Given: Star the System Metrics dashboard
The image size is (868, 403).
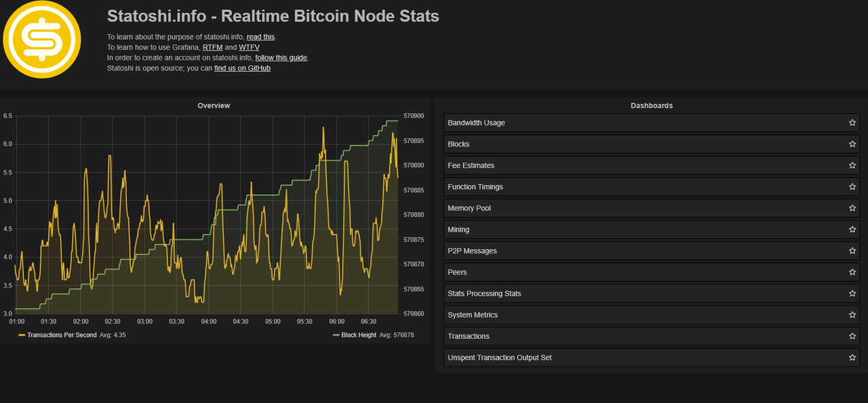Looking at the screenshot, I should [852, 315].
